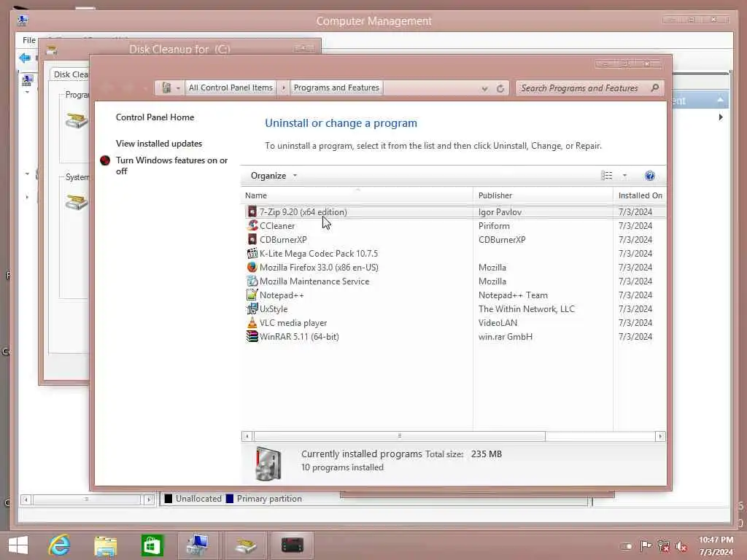Click the Igor Pavlov publisher cell
747x560 pixels.
pyautogui.click(x=500, y=212)
